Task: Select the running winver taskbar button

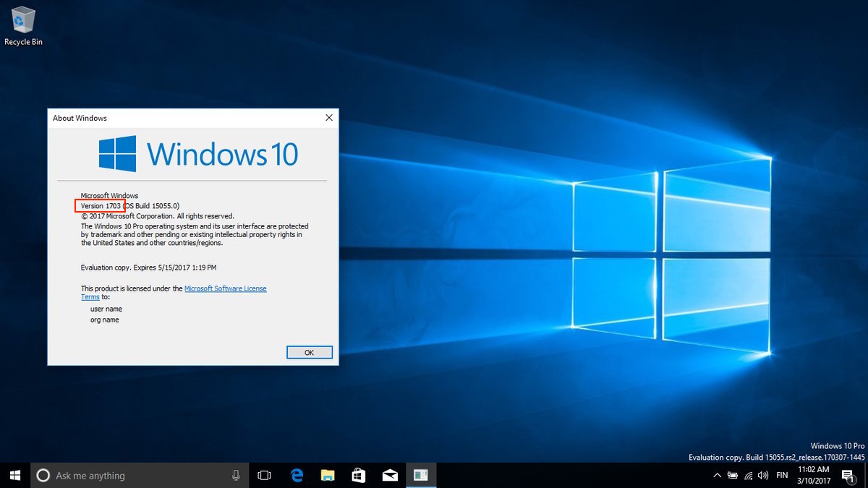Action: coord(421,475)
